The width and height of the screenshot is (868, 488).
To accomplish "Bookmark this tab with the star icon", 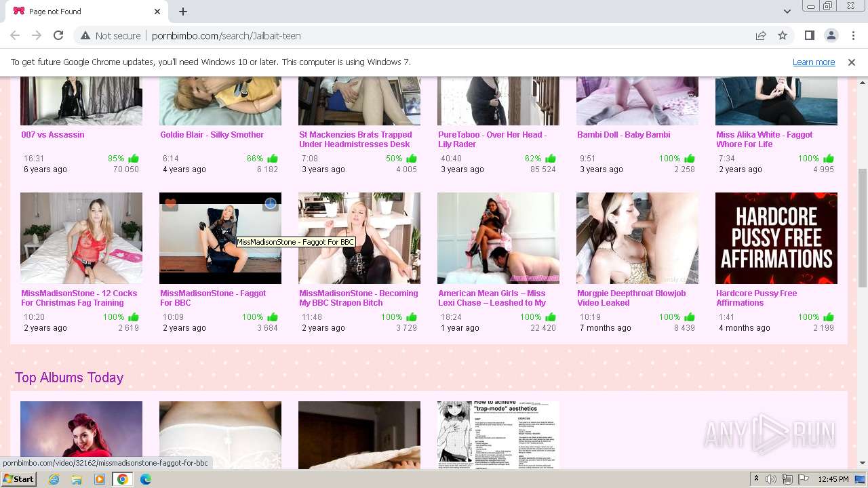I will tap(783, 36).
